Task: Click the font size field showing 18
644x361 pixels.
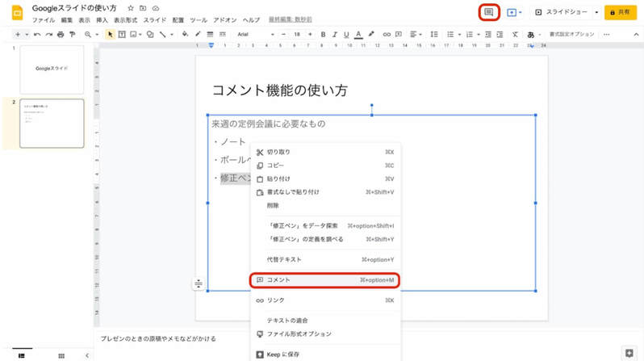Action: pos(296,35)
